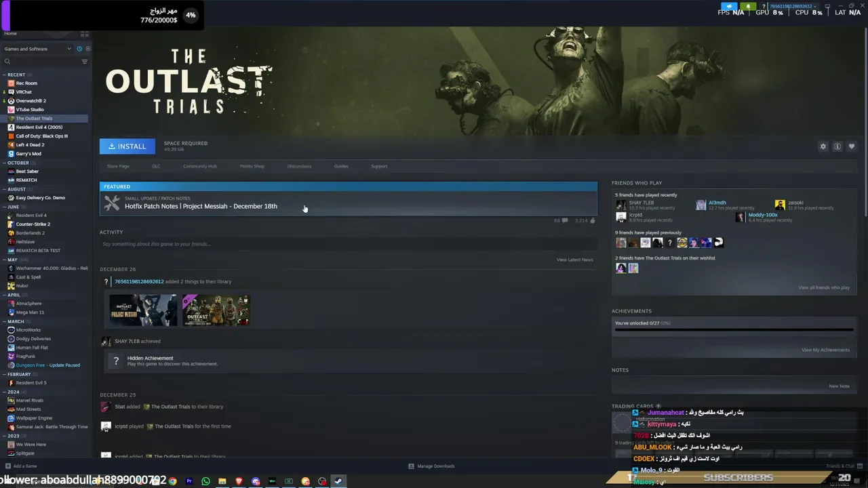Add game to favorites heart icon
This screenshot has width=868, height=488.
click(852, 146)
